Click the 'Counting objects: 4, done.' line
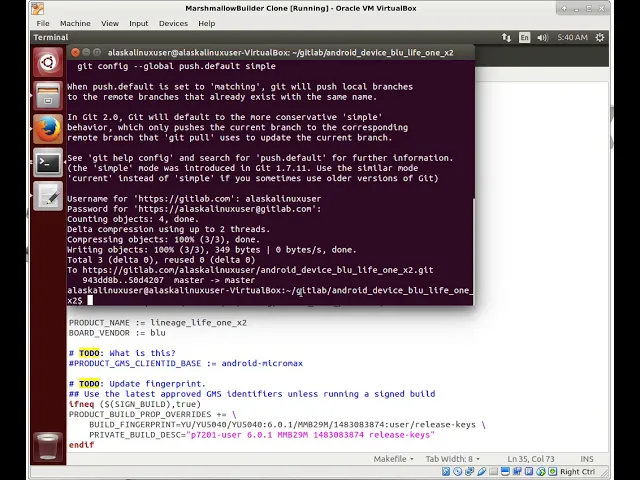Screen dimensions: 640x480 (133, 219)
